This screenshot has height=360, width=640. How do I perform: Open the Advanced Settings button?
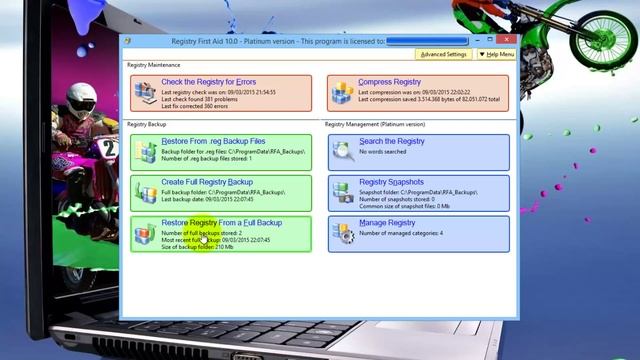tap(444, 54)
